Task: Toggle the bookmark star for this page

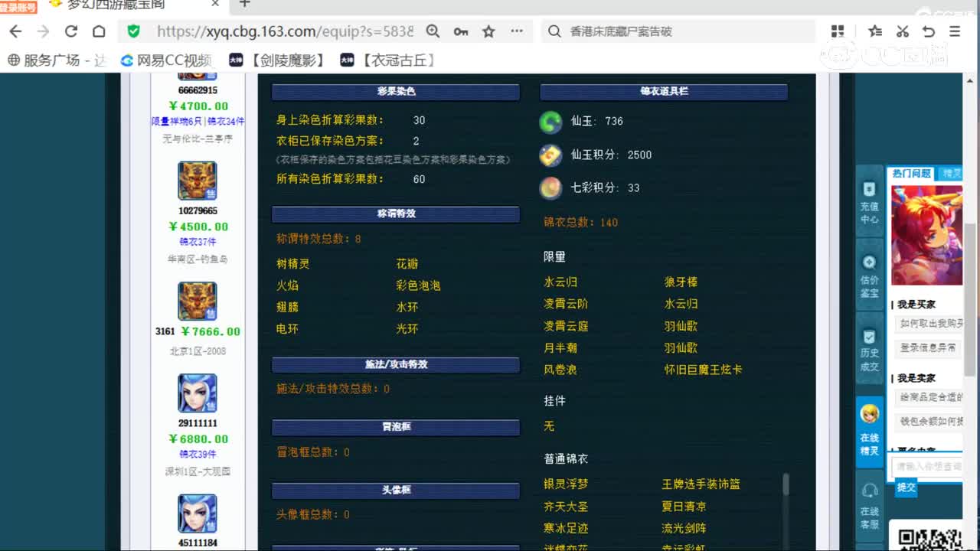Action: click(x=488, y=31)
